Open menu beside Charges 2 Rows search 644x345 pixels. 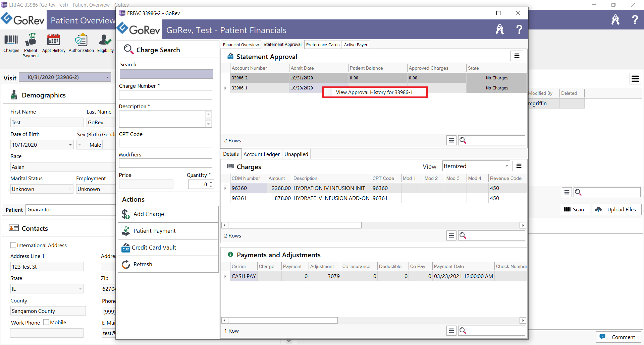click(x=451, y=235)
